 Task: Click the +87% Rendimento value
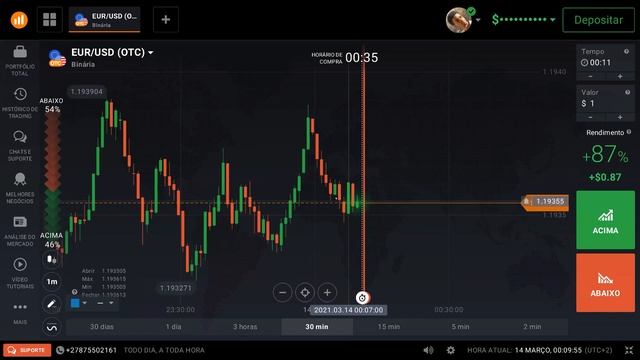point(605,155)
